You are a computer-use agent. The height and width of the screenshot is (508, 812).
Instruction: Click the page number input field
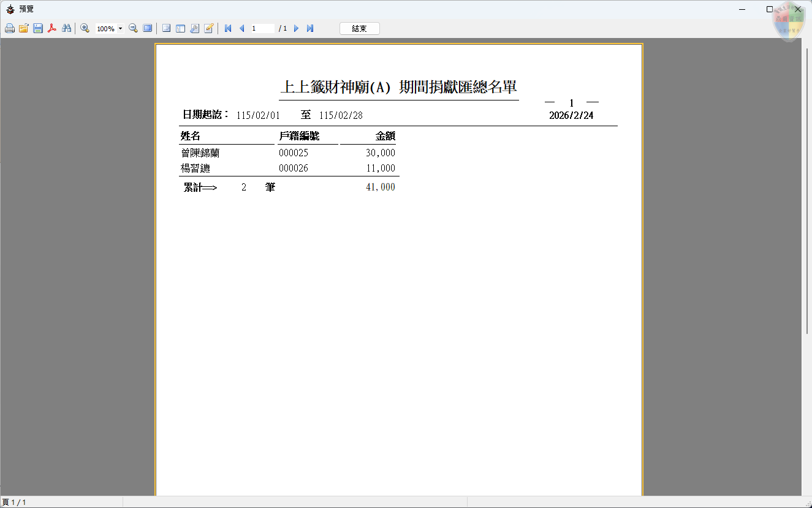tap(262, 29)
